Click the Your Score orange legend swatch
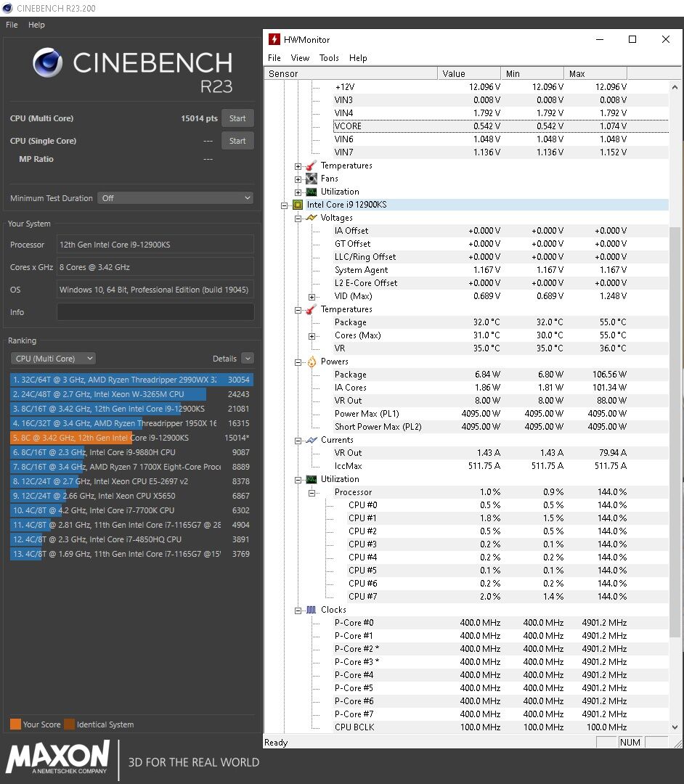 15,724
